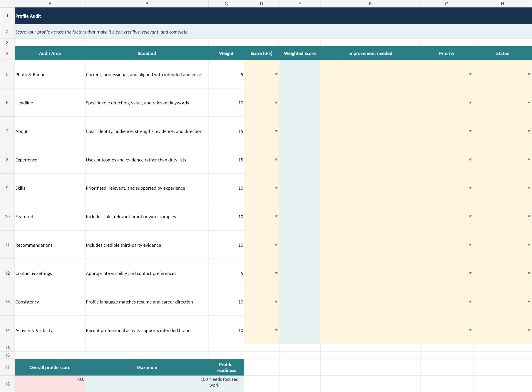Select the Overall profile score value 0.0

pyautogui.click(x=50, y=384)
